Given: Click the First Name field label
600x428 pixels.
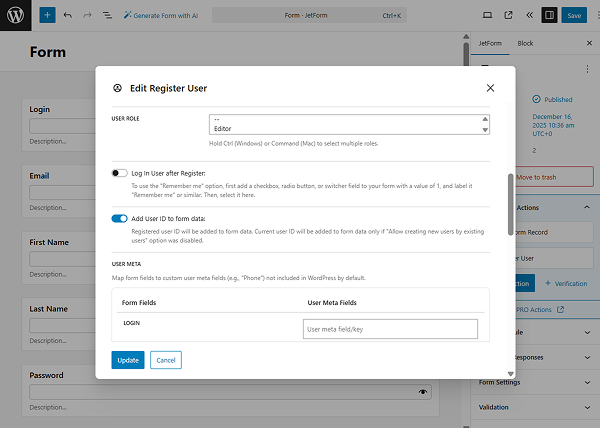Looking at the screenshot, I should [49, 242].
